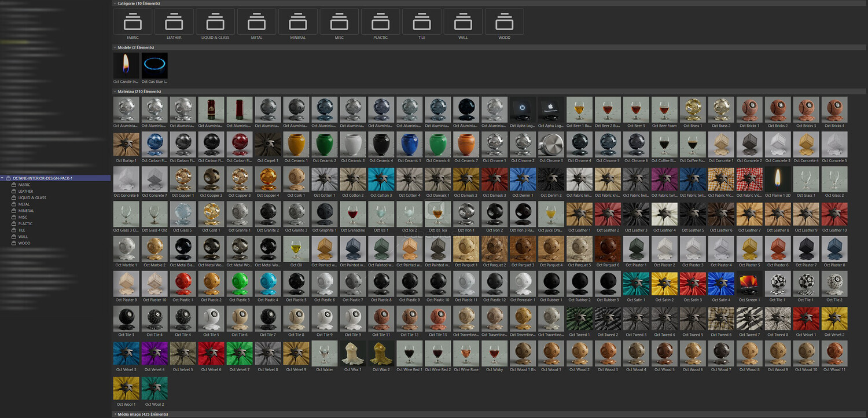The height and width of the screenshot is (418, 868).
Task: Collapse the Modèle (2 Éléments) section
Action: click(x=115, y=47)
